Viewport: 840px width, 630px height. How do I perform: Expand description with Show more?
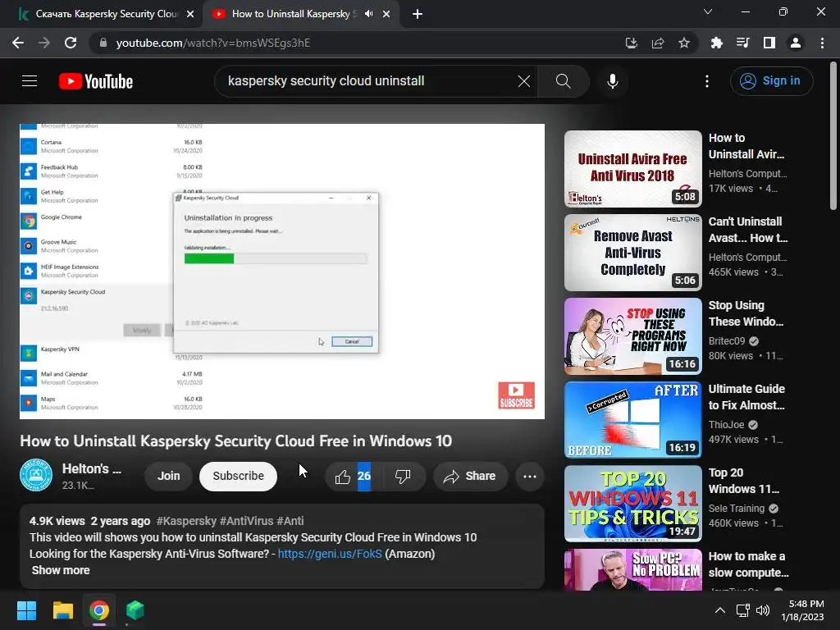(x=61, y=570)
